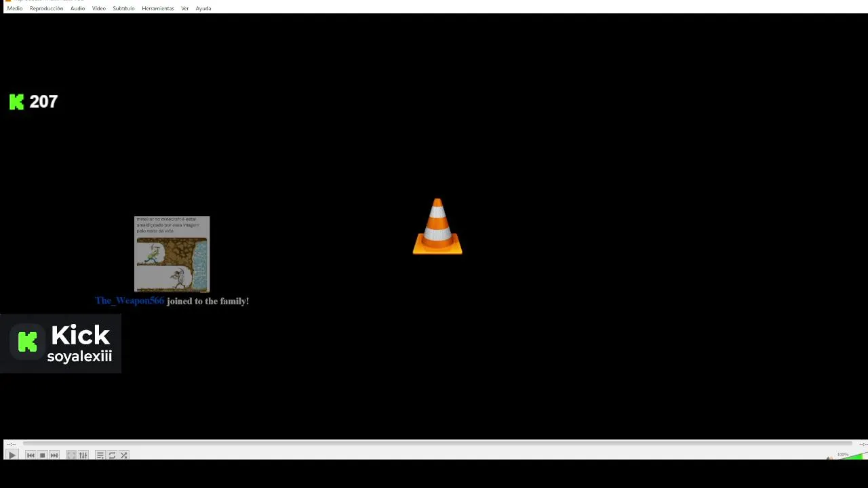
Task: Start playback with the Play button
Action: pyautogui.click(x=12, y=455)
